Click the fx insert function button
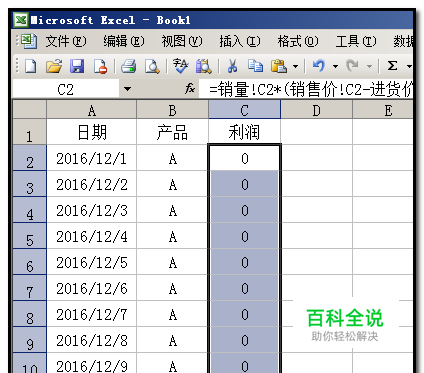Screen dimensions: 424x373 click(190, 89)
